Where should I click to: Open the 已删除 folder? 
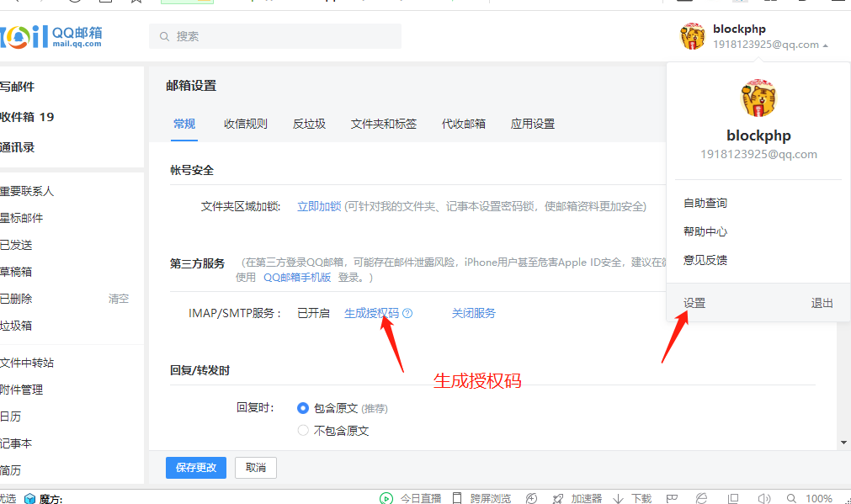pyautogui.click(x=16, y=299)
